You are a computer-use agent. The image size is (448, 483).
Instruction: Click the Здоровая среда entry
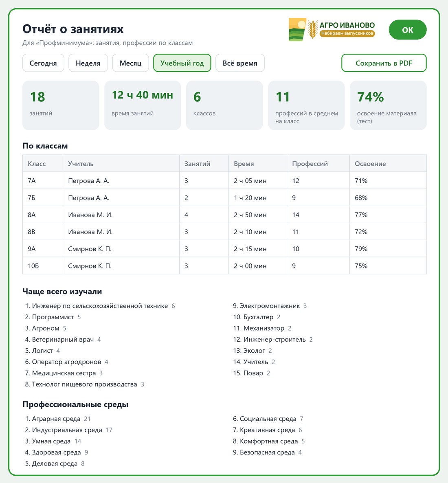tap(56, 452)
